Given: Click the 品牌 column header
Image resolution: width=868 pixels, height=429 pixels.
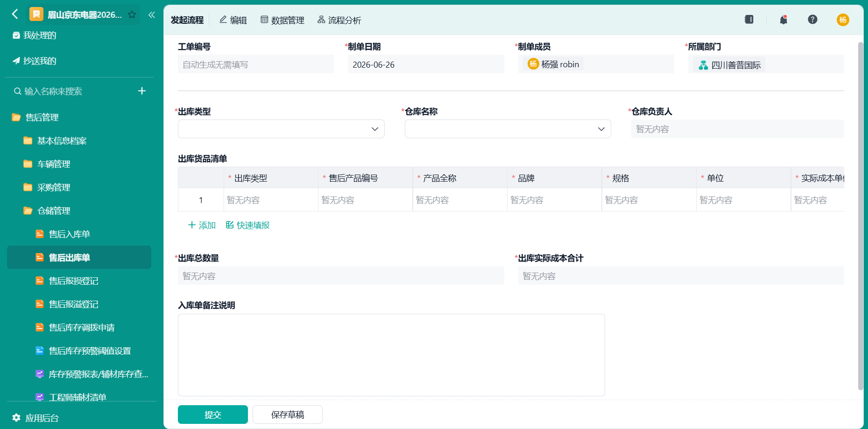Looking at the screenshot, I should (x=555, y=178).
